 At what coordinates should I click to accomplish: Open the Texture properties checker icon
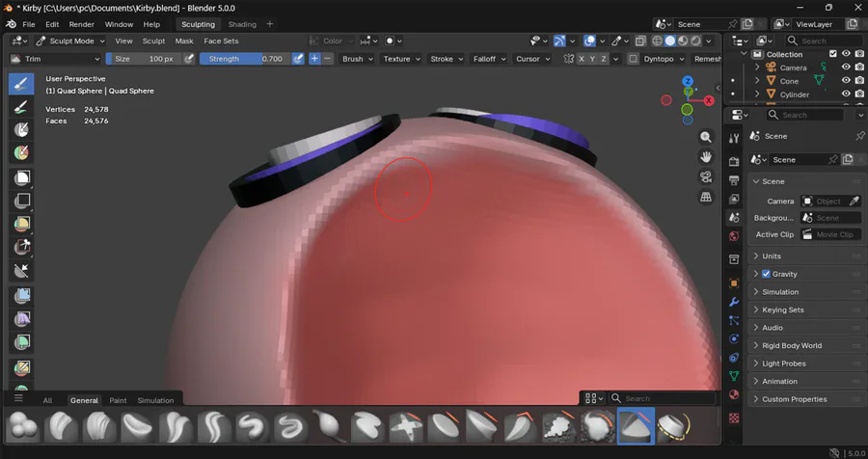734,418
